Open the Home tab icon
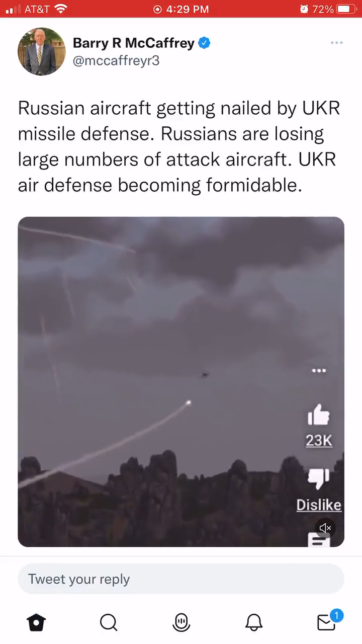The image size is (362, 644). [36, 622]
